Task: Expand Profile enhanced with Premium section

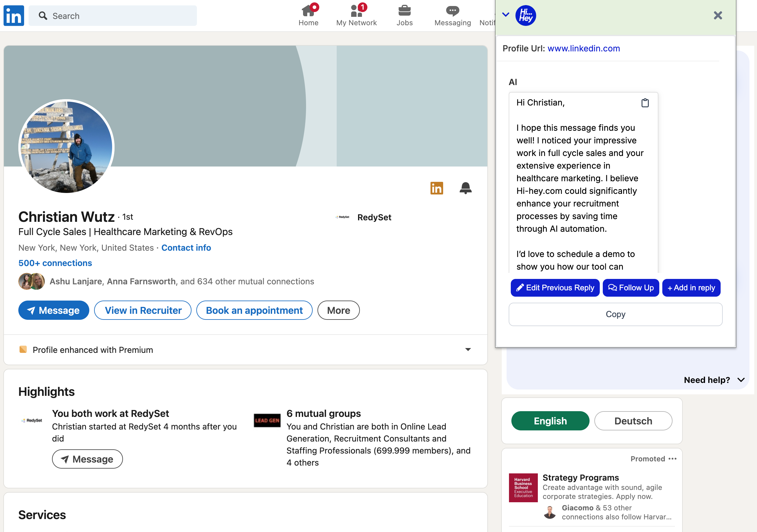Action: (x=467, y=349)
